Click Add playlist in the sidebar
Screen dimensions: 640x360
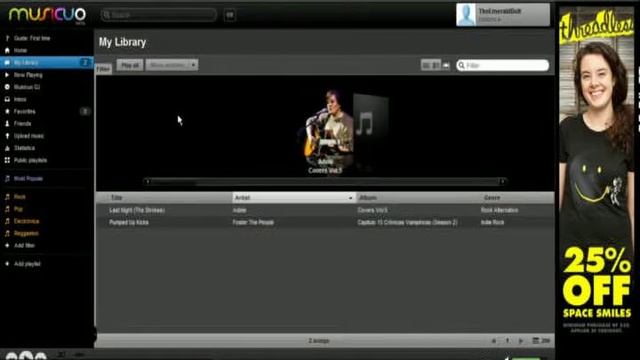pyautogui.click(x=27, y=264)
